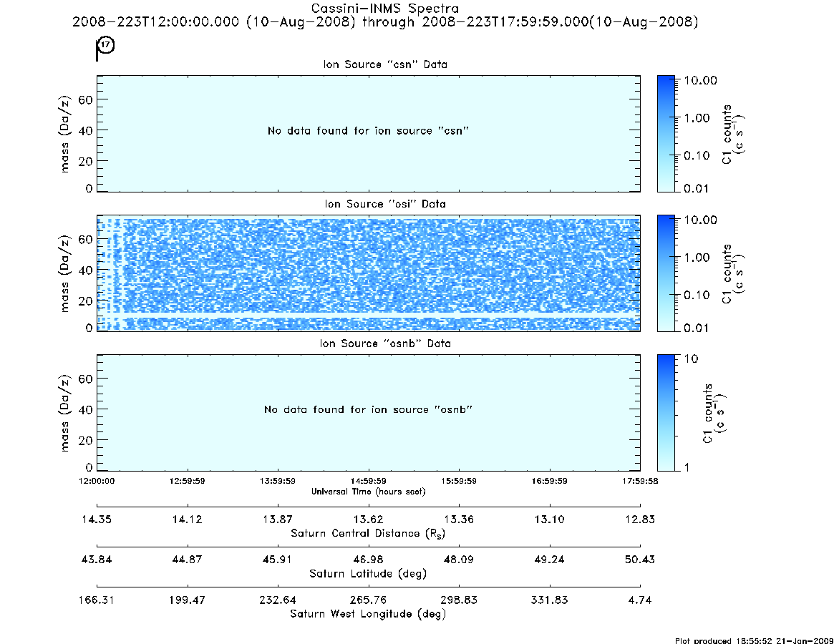Click the 13.87 distance value
This screenshot has height=644, width=834.
point(278,519)
